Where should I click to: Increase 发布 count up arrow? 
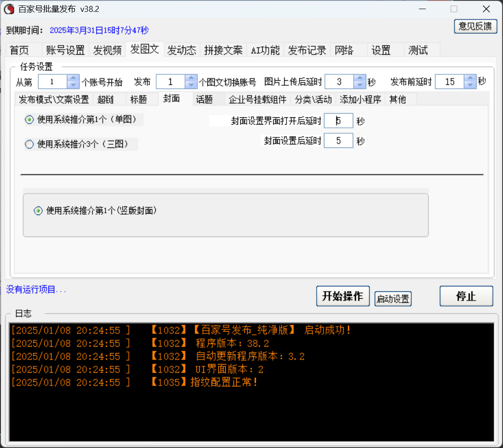click(x=191, y=78)
